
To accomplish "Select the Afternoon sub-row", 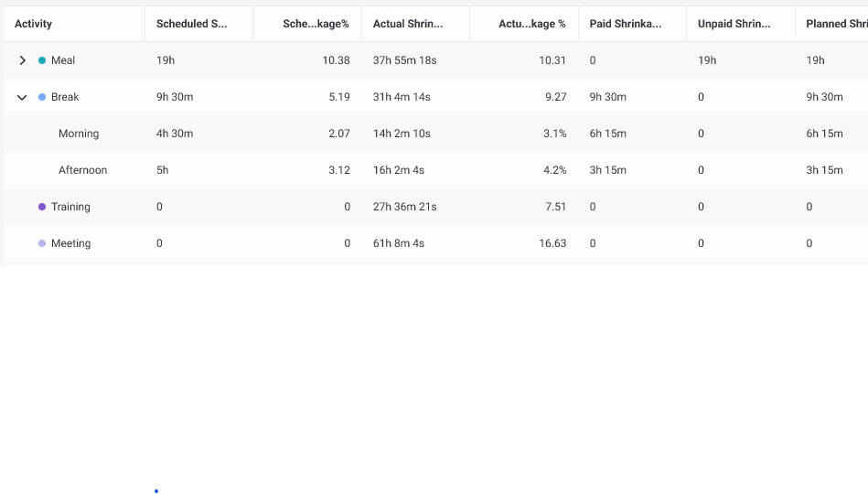I will pyautogui.click(x=82, y=170).
